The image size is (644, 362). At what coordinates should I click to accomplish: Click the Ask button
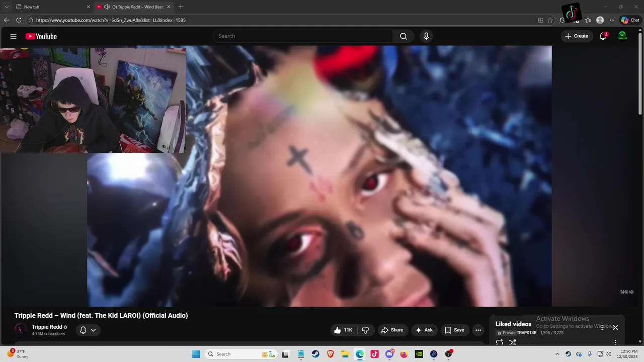tap(424, 330)
